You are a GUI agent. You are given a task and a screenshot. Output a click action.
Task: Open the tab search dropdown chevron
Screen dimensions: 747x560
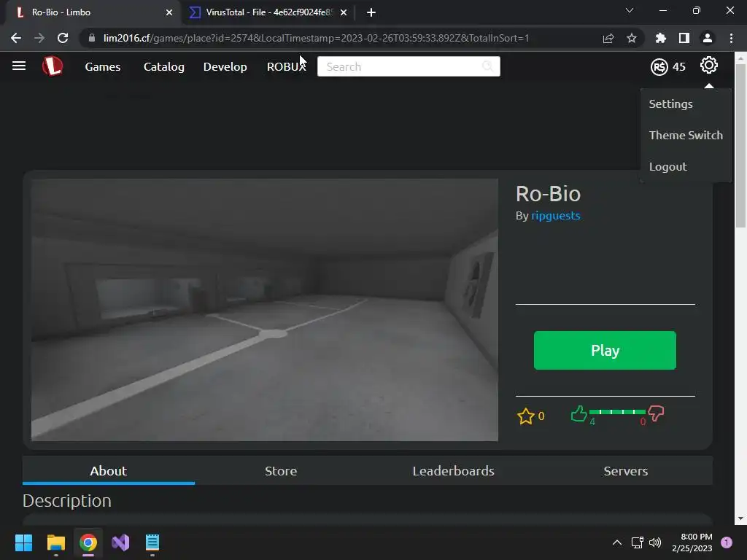pyautogui.click(x=630, y=10)
